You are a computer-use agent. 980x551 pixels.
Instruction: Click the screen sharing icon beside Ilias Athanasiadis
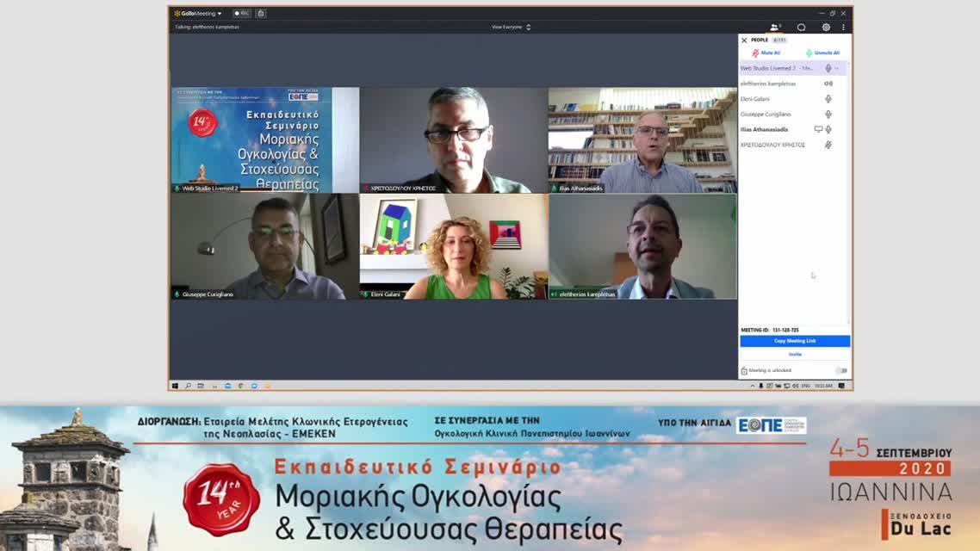(x=819, y=129)
